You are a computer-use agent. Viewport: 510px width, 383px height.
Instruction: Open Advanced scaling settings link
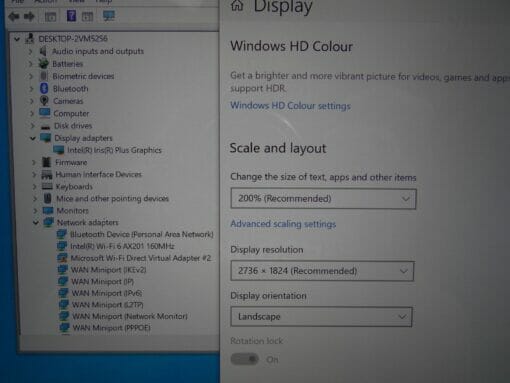[x=283, y=224]
